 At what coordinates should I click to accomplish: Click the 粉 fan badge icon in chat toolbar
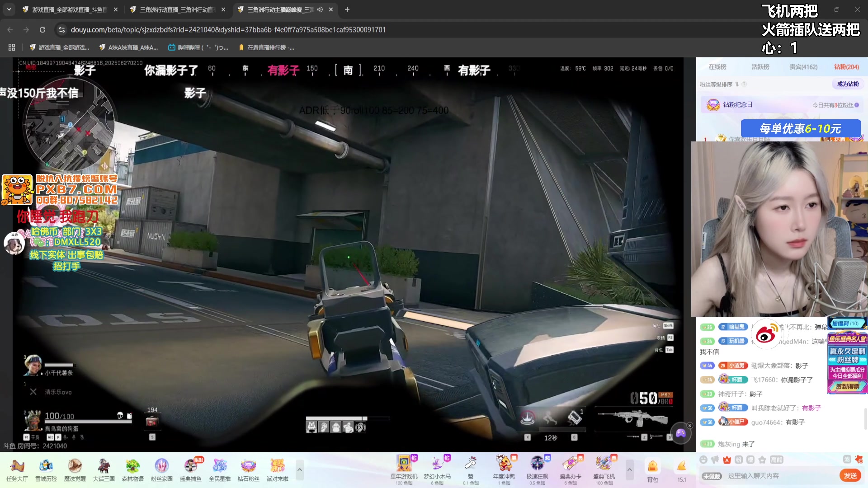click(x=739, y=460)
